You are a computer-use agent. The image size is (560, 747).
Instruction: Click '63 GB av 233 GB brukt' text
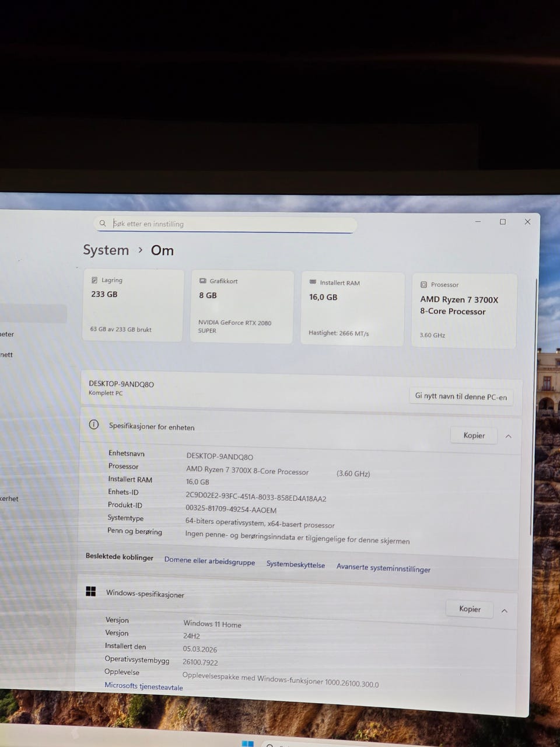(121, 329)
